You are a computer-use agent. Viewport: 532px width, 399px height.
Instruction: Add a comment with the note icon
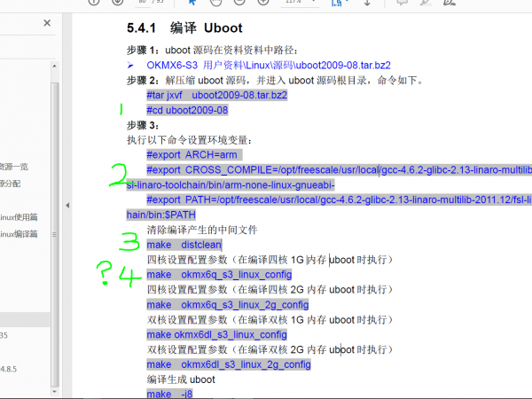[x=403, y=4]
